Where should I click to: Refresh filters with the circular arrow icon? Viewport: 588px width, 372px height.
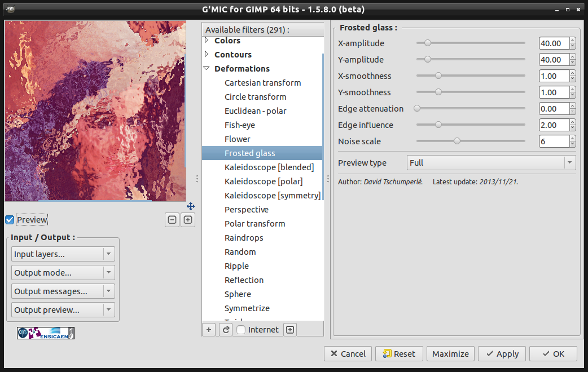click(226, 330)
